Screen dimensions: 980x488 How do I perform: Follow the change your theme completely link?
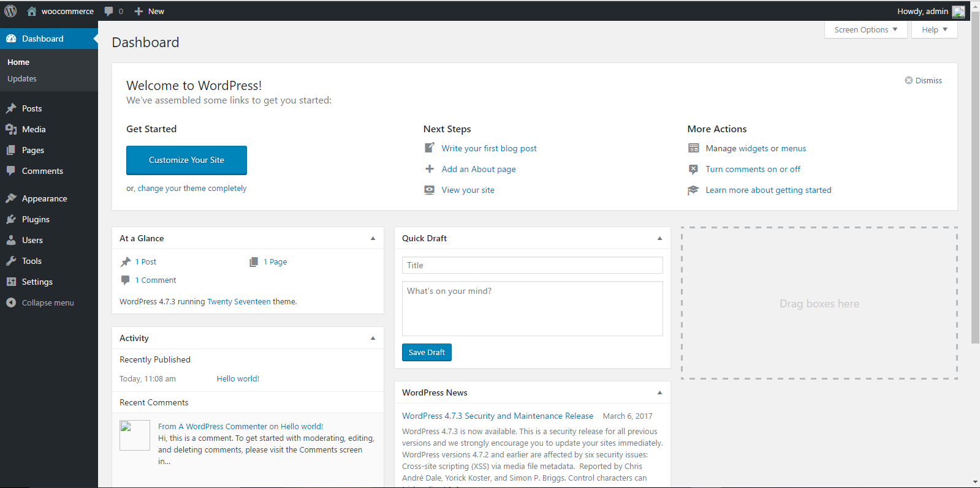192,188
